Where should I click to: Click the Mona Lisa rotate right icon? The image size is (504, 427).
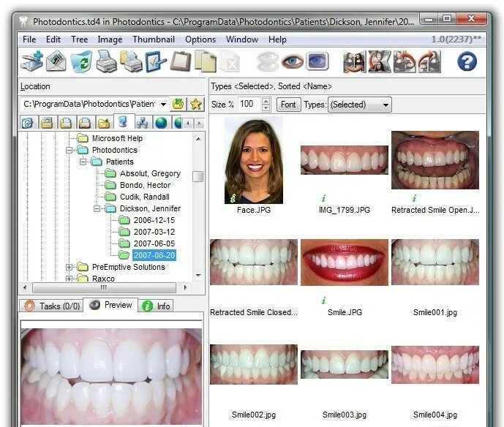click(429, 61)
